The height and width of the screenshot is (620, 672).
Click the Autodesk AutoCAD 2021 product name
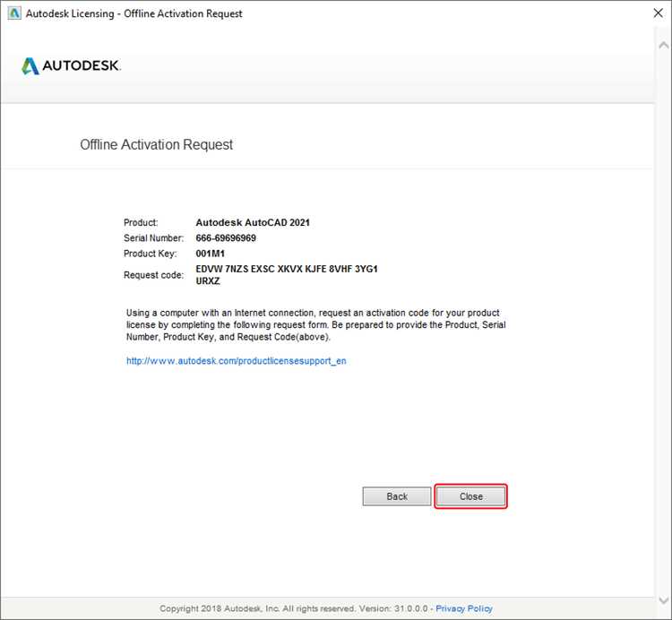coord(253,223)
